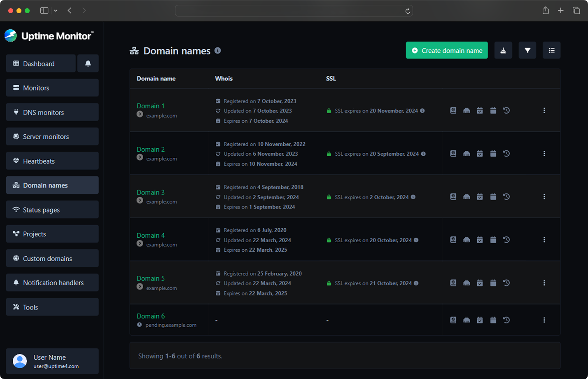Open the kebab menu for Domain 6

click(x=545, y=320)
